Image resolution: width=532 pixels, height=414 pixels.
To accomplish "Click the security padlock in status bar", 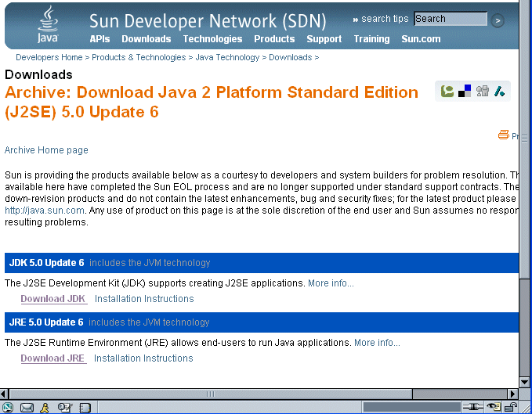I will (509, 407).
